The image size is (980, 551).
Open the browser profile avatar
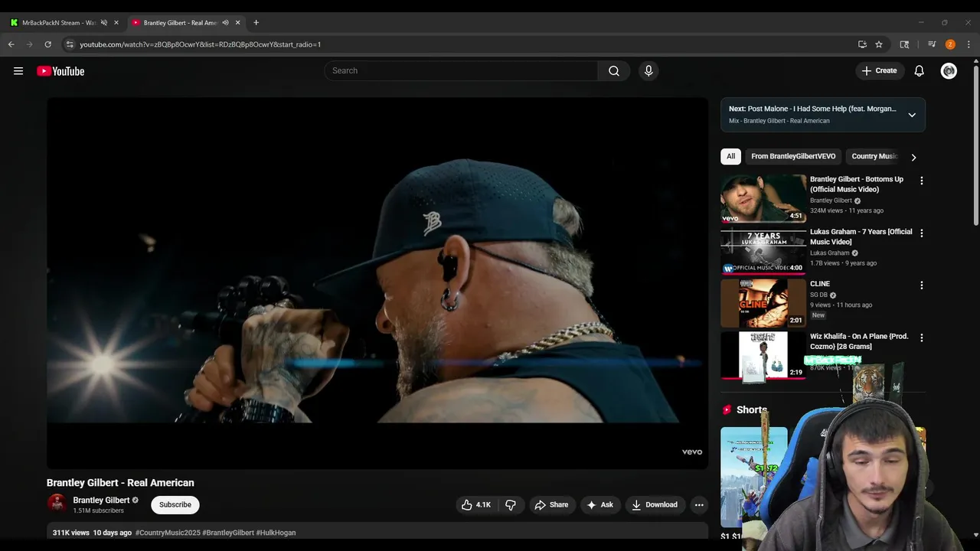click(x=950, y=44)
